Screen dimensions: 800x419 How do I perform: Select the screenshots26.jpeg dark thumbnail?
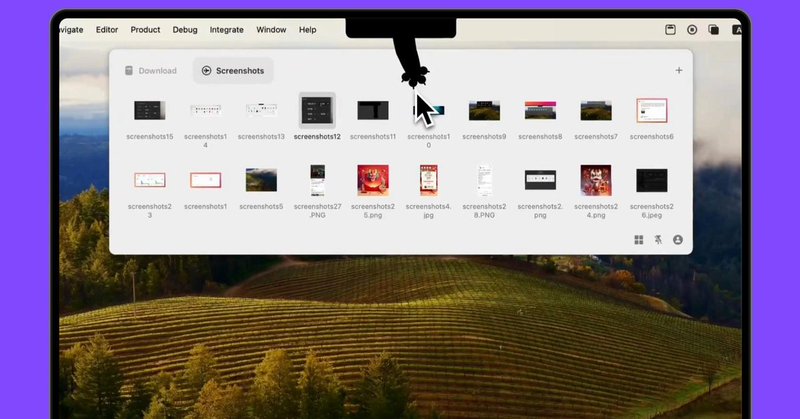pyautogui.click(x=652, y=180)
